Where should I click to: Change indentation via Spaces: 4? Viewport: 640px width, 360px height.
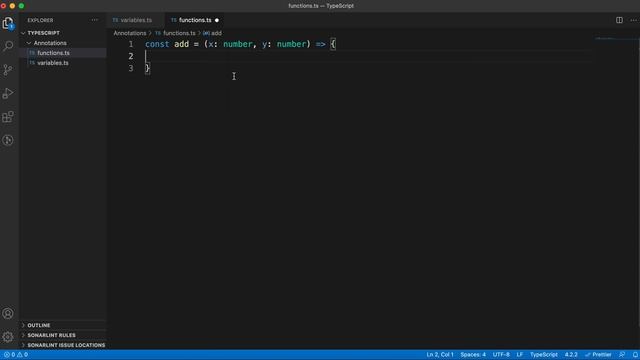[x=473, y=355]
